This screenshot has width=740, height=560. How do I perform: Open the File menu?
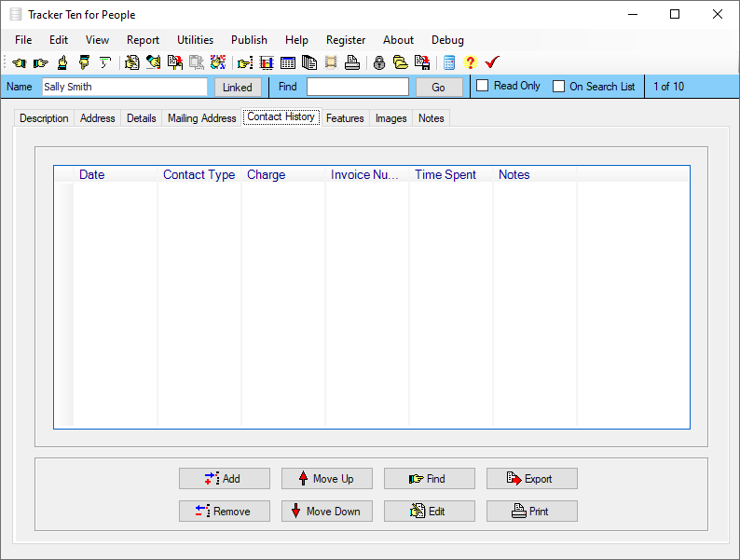coord(23,40)
